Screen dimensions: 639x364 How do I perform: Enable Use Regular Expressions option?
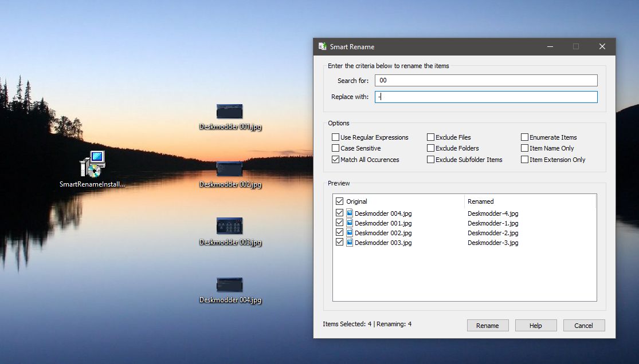[335, 137]
